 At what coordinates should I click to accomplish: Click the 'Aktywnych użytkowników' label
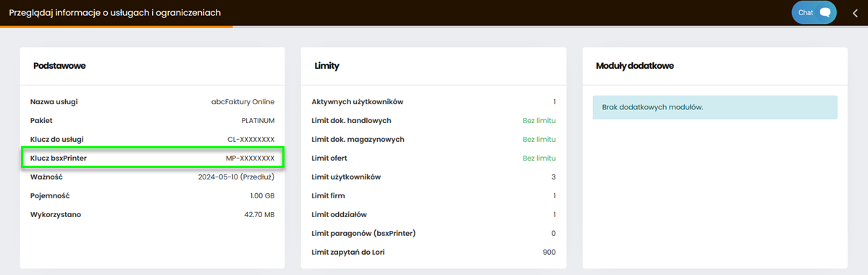(x=358, y=102)
